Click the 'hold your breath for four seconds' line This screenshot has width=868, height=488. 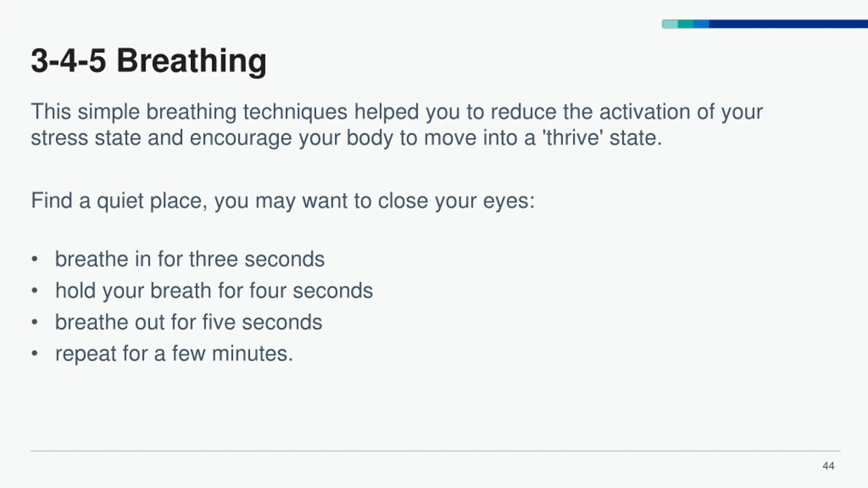coord(214,291)
